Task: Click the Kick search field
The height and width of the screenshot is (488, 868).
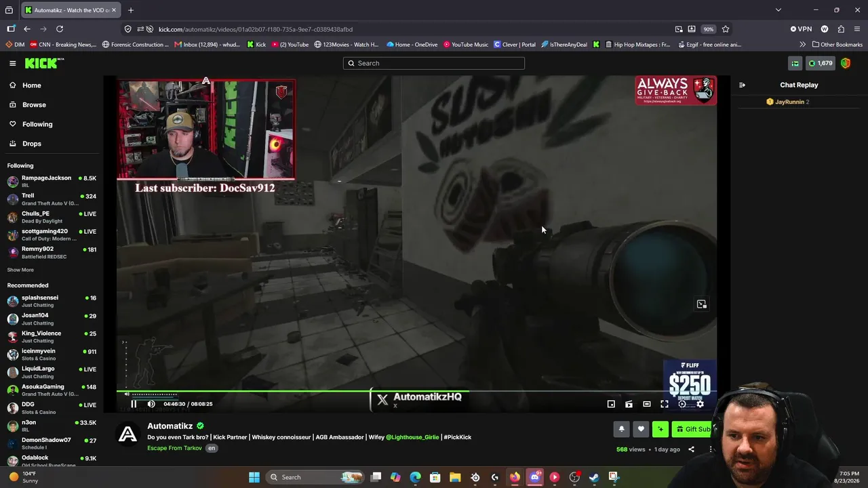Action: (434, 63)
